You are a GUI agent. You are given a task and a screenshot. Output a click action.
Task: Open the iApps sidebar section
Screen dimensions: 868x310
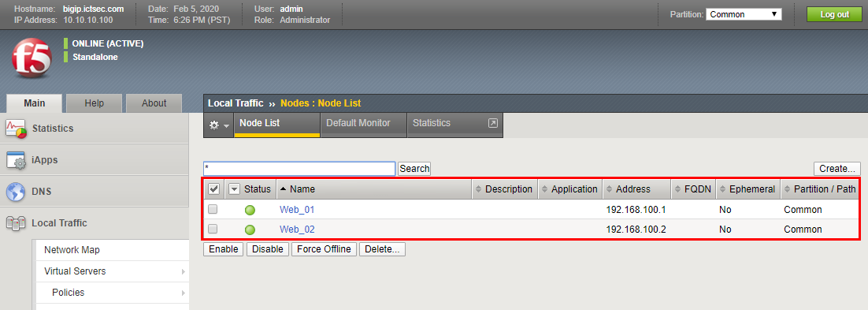(x=95, y=160)
